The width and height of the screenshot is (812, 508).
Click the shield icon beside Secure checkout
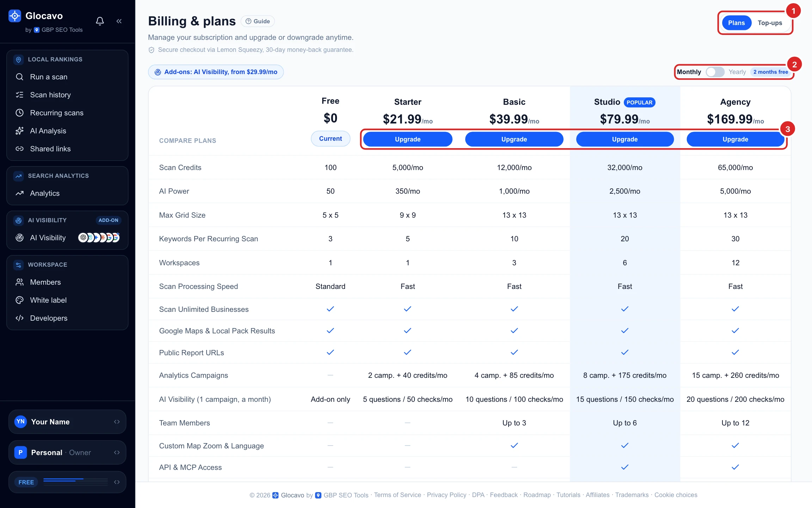[152, 50]
